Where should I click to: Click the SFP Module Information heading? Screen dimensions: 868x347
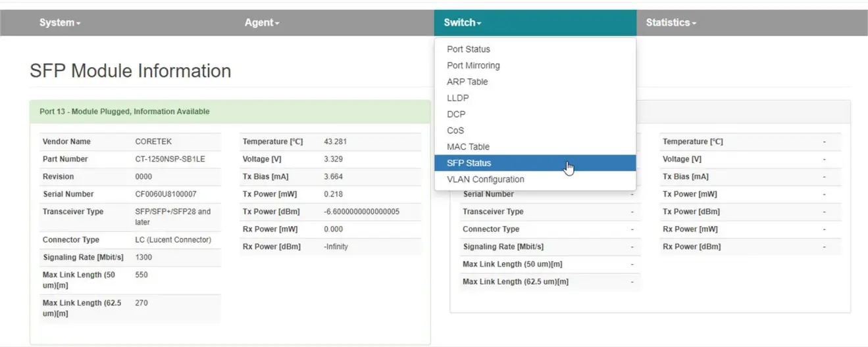pos(130,71)
